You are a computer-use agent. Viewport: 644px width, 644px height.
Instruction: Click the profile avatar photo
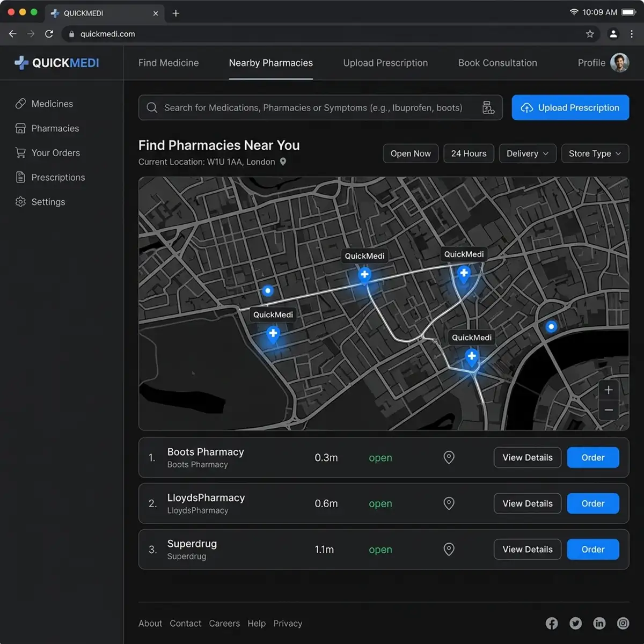pyautogui.click(x=620, y=63)
